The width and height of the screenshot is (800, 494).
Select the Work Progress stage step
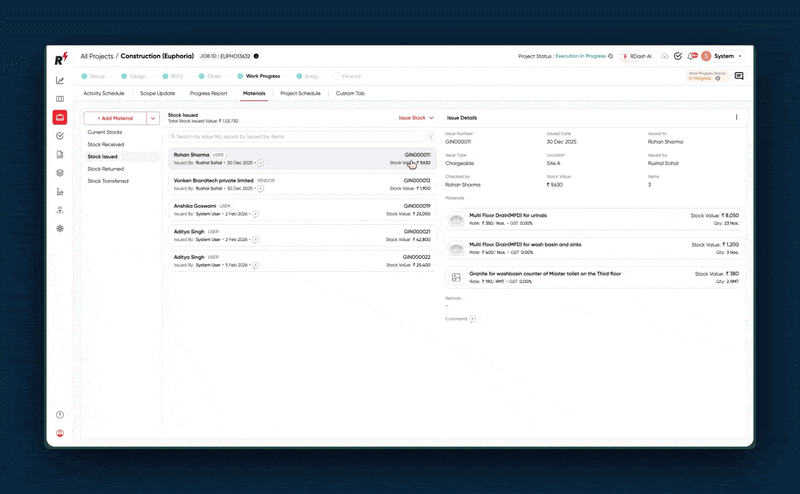pyautogui.click(x=262, y=76)
